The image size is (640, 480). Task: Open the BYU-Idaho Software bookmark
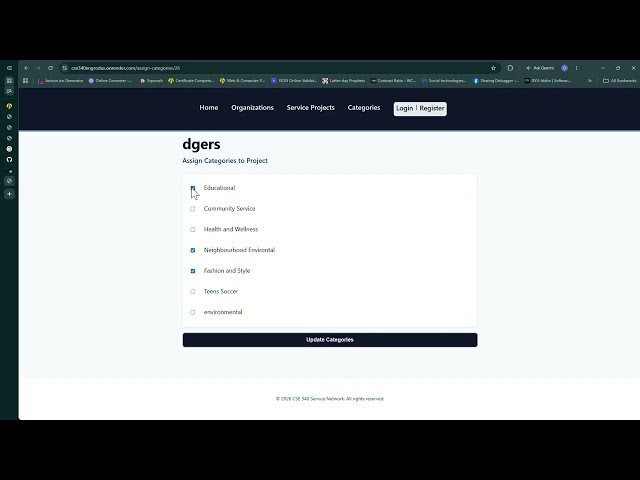pos(547,81)
